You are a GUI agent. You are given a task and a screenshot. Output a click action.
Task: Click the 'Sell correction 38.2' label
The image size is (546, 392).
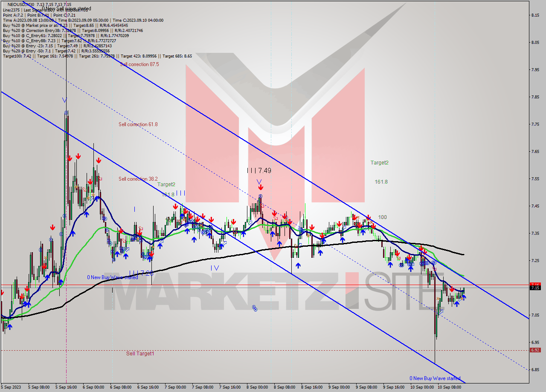click(138, 179)
